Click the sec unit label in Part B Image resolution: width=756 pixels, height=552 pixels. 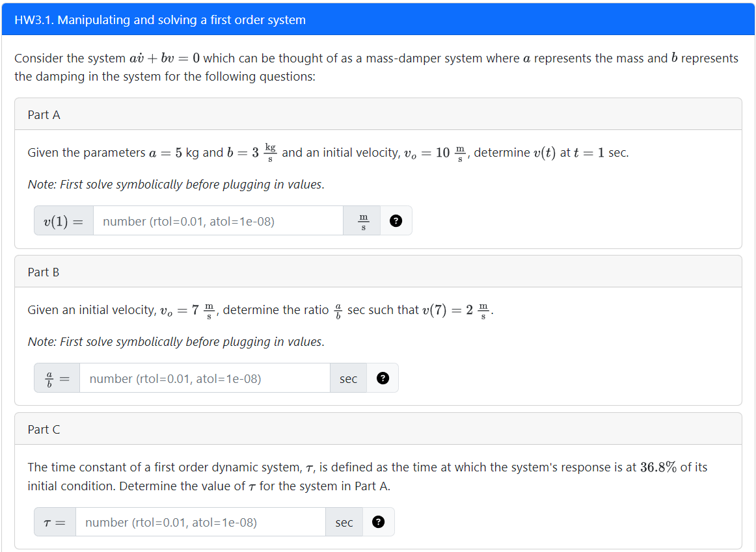pyautogui.click(x=348, y=378)
